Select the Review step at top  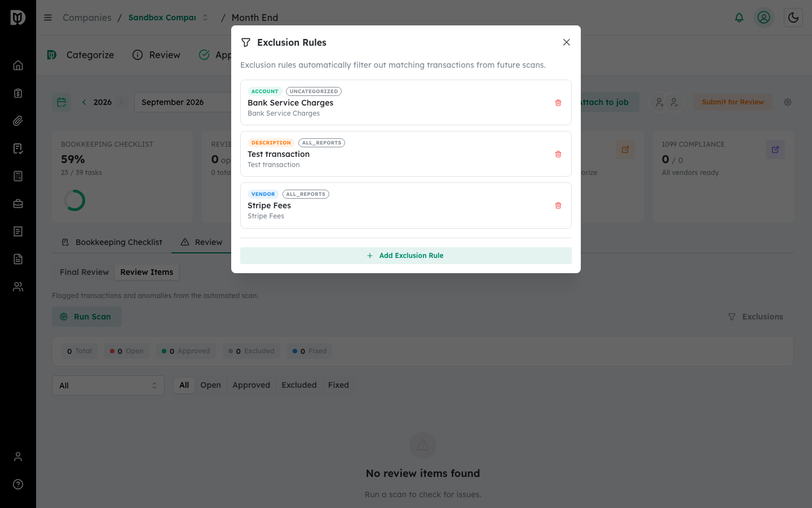[x=156, y=55]
